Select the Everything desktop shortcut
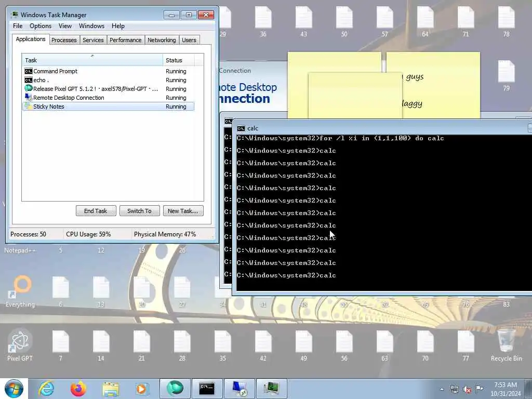 (x=20, y=292)
